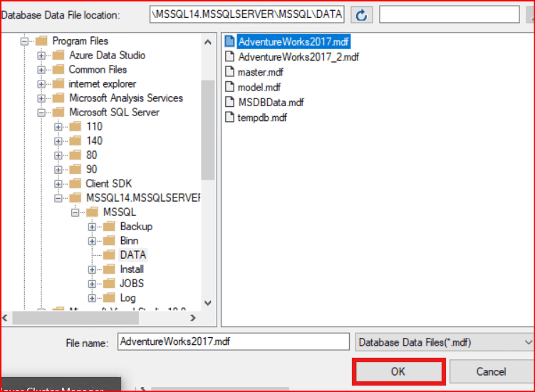Click the Database Data File location path box
The width and height of the screenshot is (535, 392).
tap(247, 14)
